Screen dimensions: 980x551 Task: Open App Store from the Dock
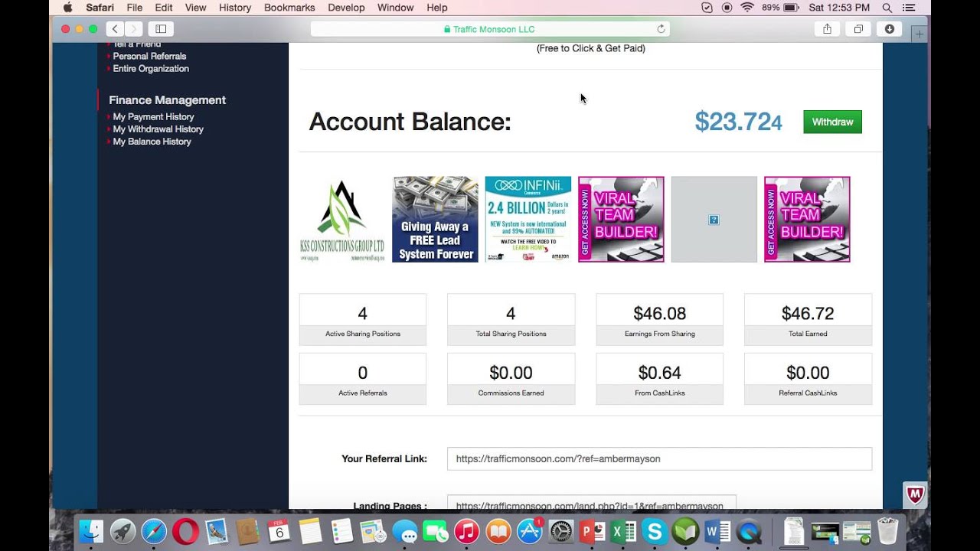pos(530,531)
